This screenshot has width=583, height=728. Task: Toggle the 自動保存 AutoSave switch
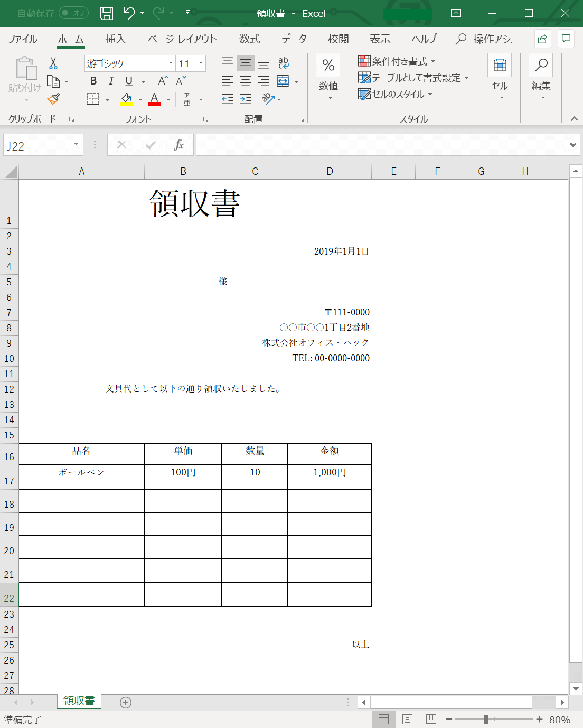click(x=73, y=13)
